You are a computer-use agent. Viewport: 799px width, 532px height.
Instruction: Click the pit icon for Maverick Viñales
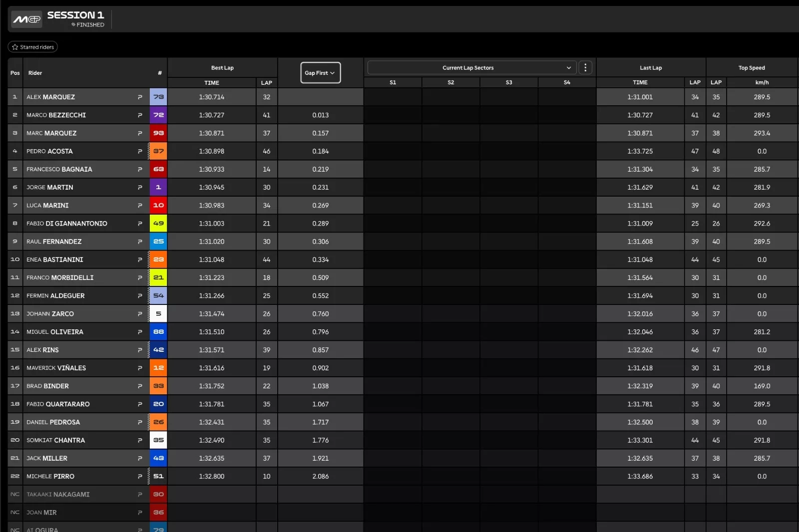click(140, 368)
